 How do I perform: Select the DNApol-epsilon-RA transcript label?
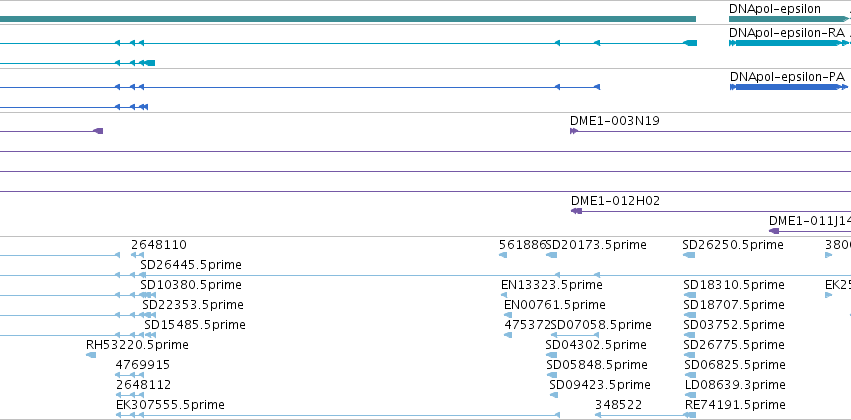(786, 33)
